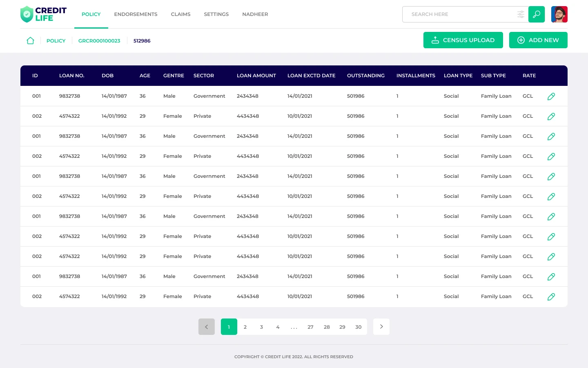588x368 pixels.
Task: Switch to the Endorsements tab
Action: pos(136,14)
